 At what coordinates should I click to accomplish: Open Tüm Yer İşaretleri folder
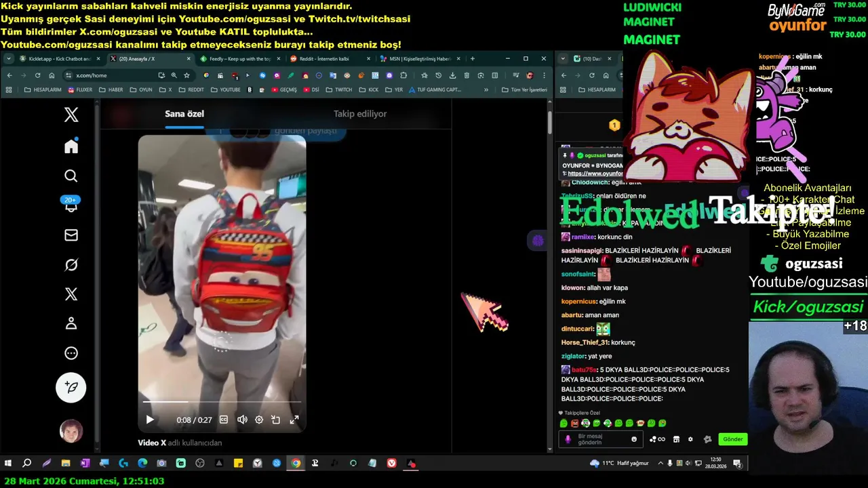point(525,89)
